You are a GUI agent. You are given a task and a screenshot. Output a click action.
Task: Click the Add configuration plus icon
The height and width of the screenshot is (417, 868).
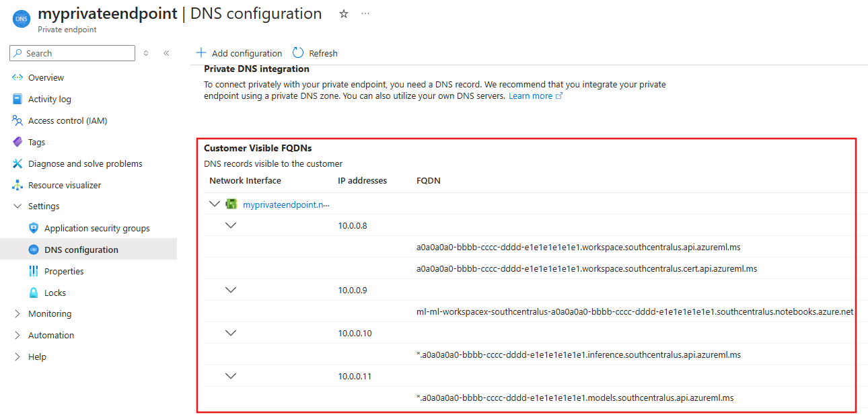coord(201,52)
